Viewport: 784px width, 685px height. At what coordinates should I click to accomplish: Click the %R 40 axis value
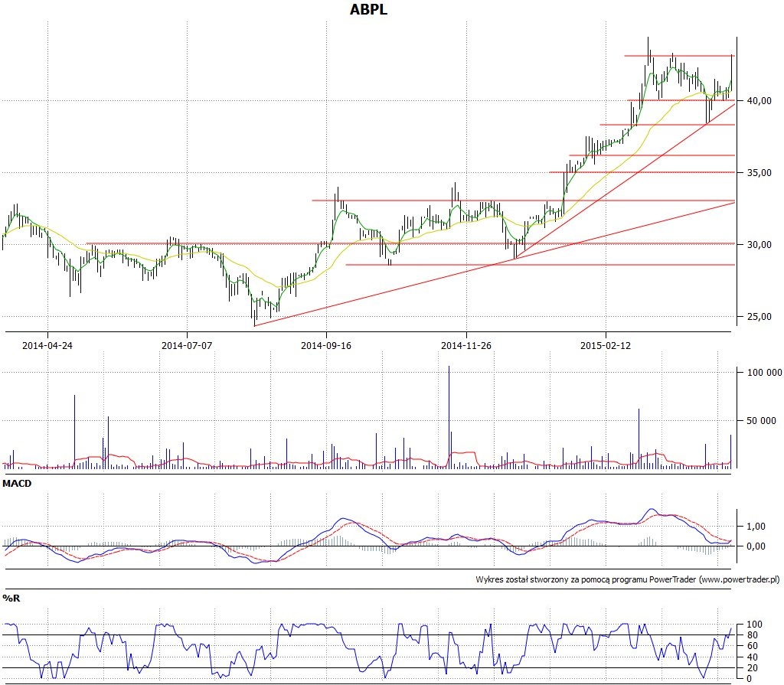tap(753, 657)
